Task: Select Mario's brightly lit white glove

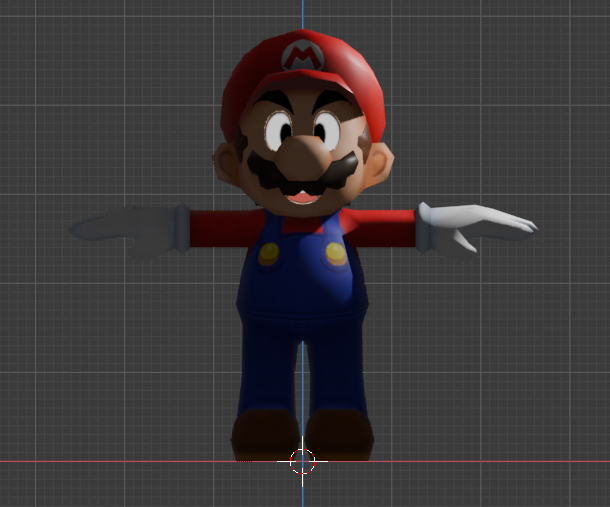Action: 477,228
